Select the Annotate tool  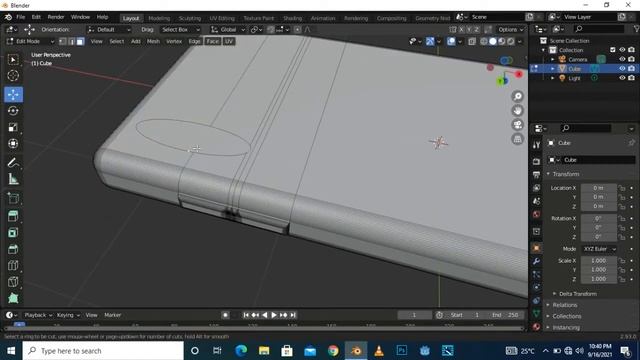13,163
